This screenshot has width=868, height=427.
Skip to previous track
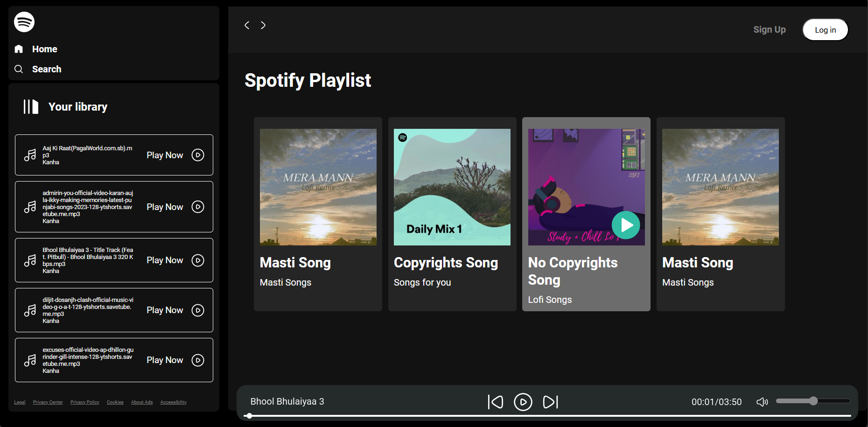(x=496, y=402)
